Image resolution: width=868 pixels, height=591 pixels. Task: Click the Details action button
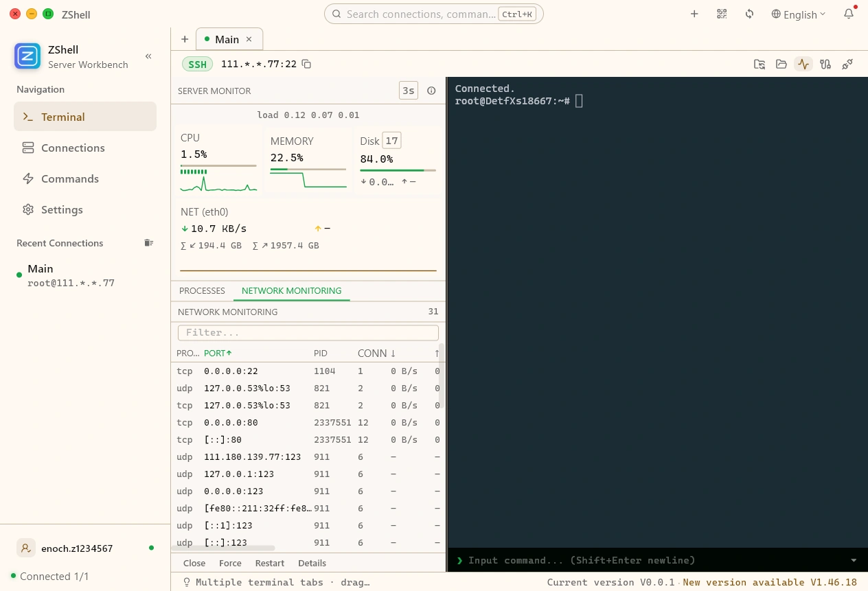click(312, 564)
